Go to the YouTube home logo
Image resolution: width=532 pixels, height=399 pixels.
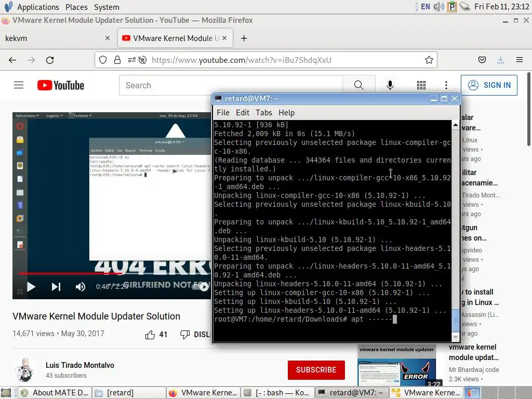tap(61, 85)
